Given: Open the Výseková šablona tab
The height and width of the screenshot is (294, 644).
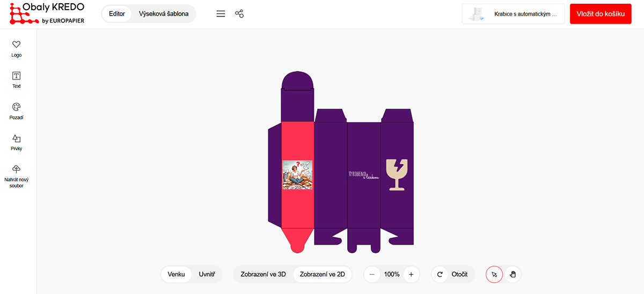Looking at the screenshot, I should [164, 14].
